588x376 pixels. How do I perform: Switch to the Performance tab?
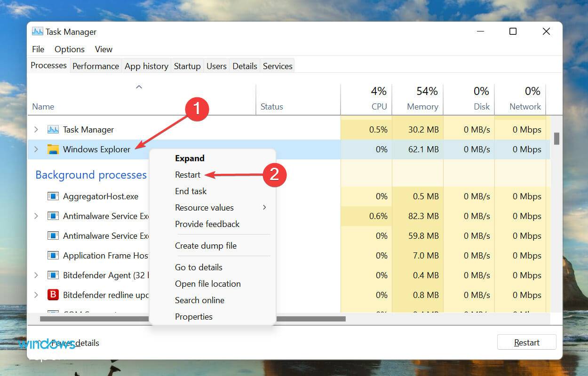click(x=95, y=66)
